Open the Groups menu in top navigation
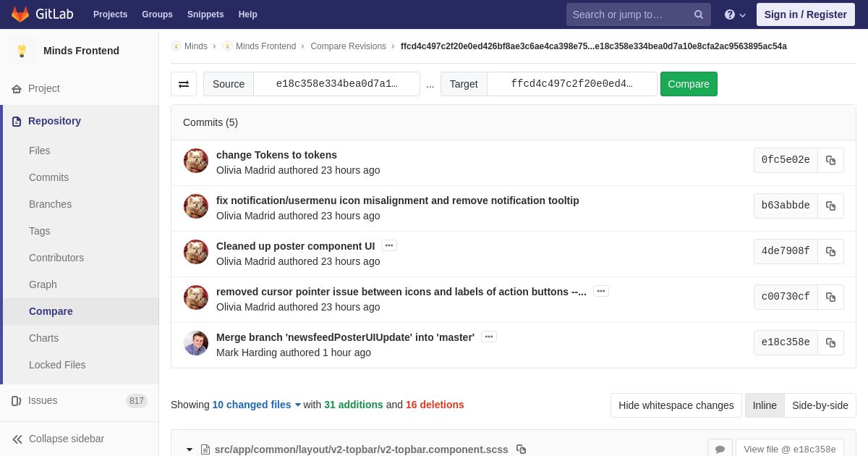This screenshot has height=456, width=868. (x=157, y=14)
